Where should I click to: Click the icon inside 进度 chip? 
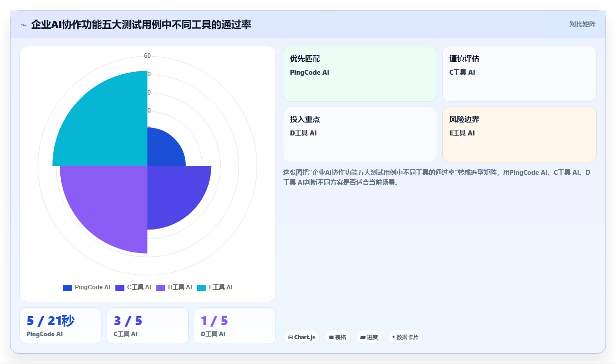pos(363,337)
